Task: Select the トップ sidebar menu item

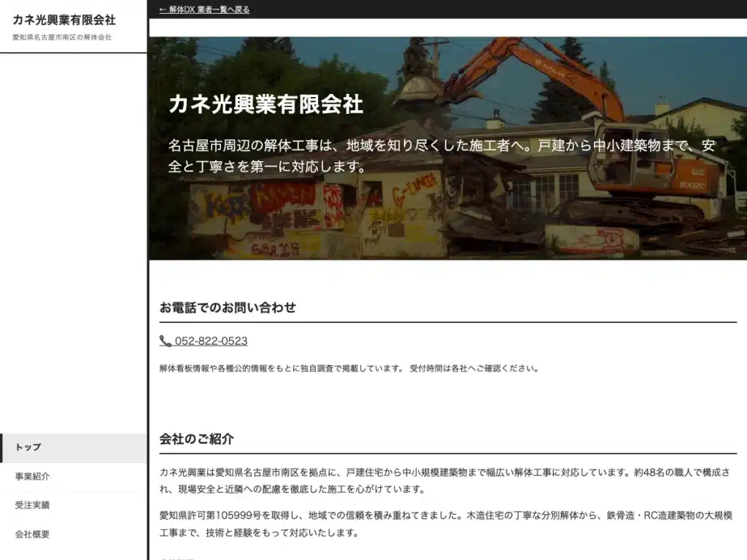Action: coord(74,448)
